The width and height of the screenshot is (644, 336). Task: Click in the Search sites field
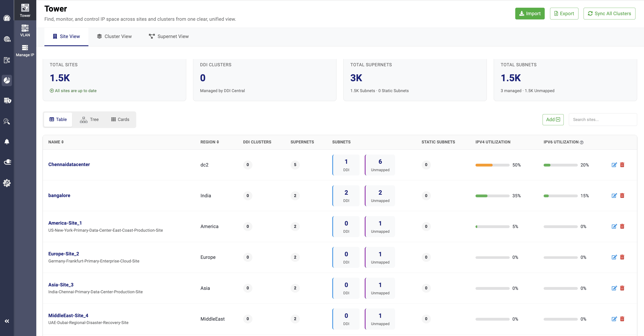click(603, 119)
